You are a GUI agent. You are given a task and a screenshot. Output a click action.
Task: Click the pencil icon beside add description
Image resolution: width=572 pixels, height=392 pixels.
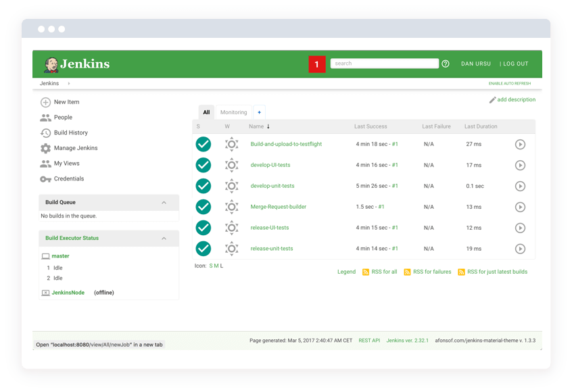492,100
